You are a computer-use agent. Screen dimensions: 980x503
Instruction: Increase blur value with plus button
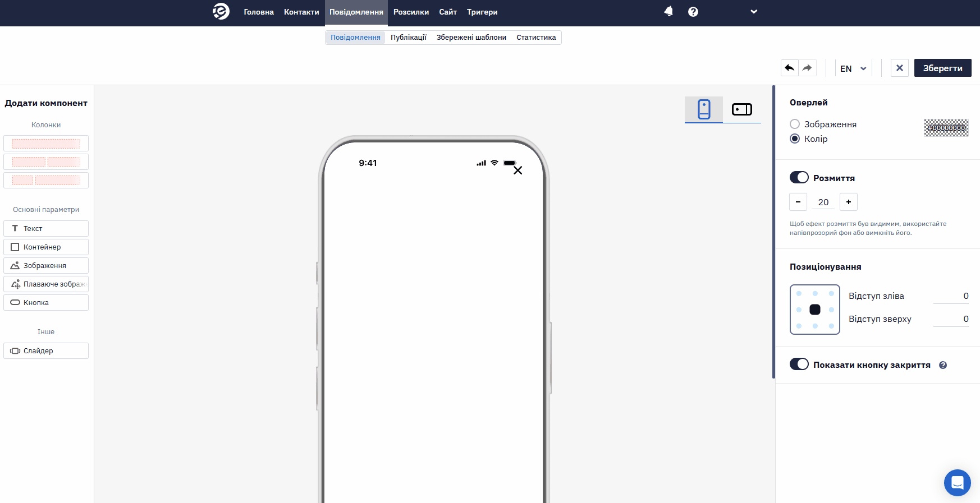(x=849, y=202)
